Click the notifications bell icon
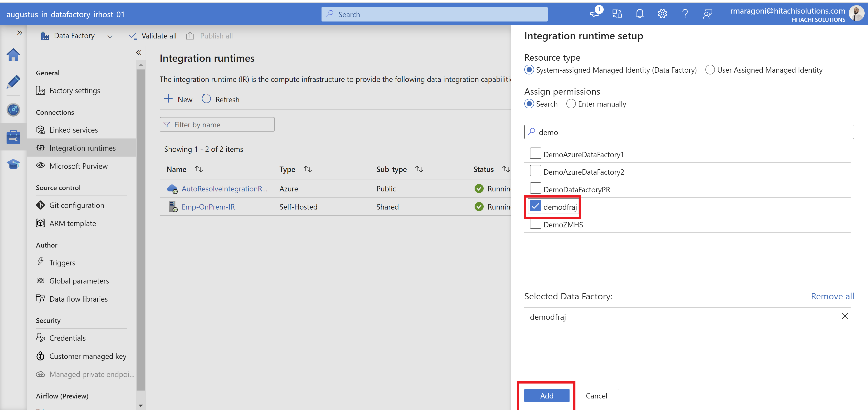 coord(640,14)
